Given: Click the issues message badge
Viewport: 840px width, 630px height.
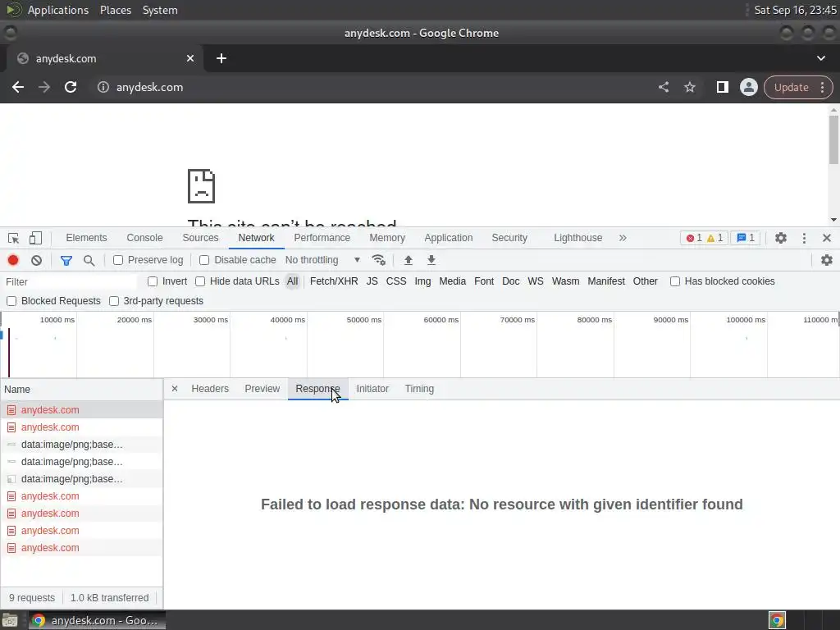Looking at the screenshot, I should [x=746, y=239].
